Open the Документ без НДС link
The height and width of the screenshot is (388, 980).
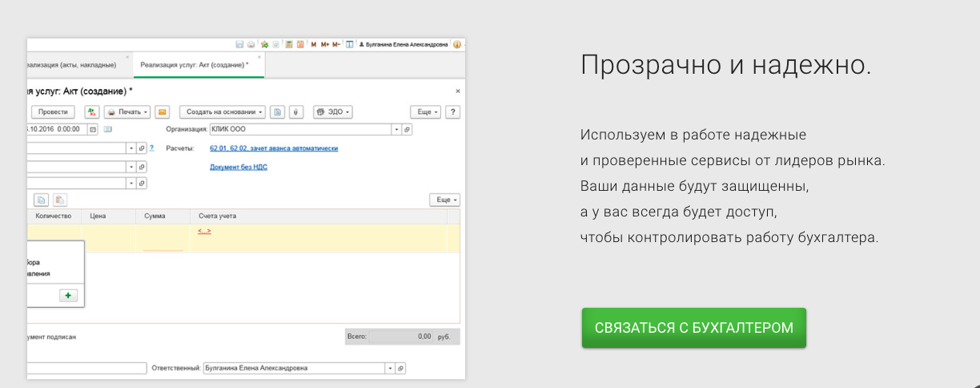tap(238, 167)
